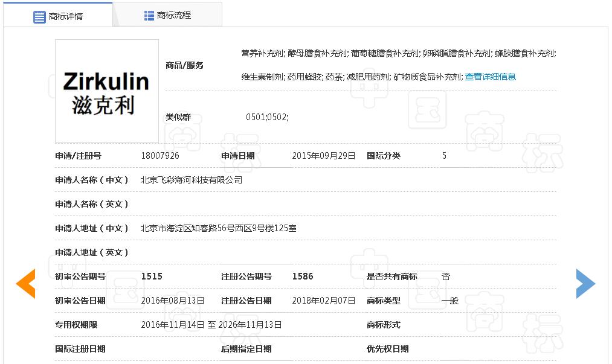Select the date 2018年02月07日
Viewport: 612px width, 364px height.
[x=324, y=301]
